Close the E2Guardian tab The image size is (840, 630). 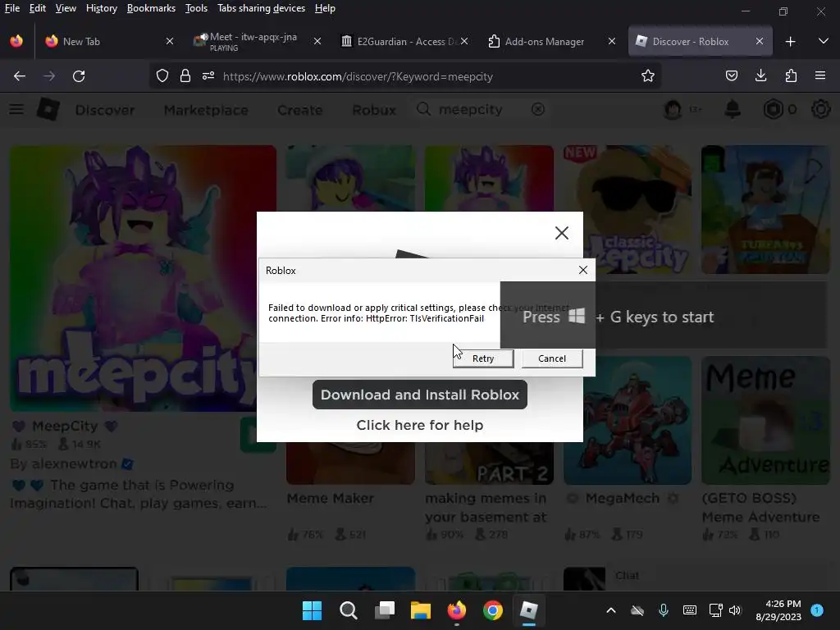coord(464,41)
